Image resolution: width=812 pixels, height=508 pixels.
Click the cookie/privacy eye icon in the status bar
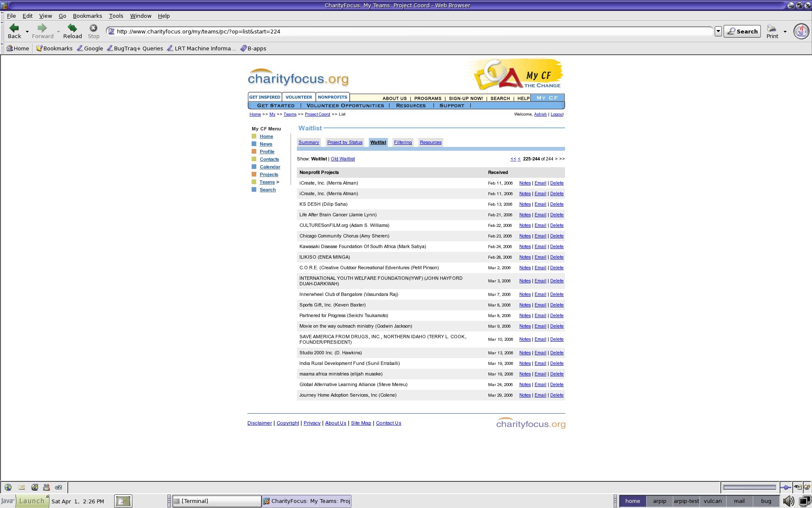[798, 487]
